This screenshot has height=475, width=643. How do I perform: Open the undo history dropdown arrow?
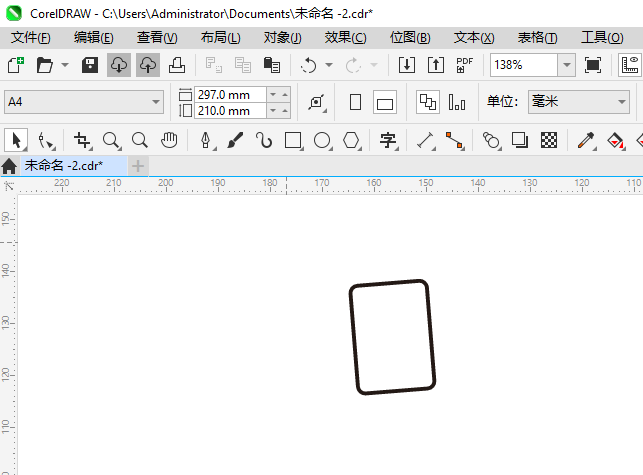tap(329, 65)
